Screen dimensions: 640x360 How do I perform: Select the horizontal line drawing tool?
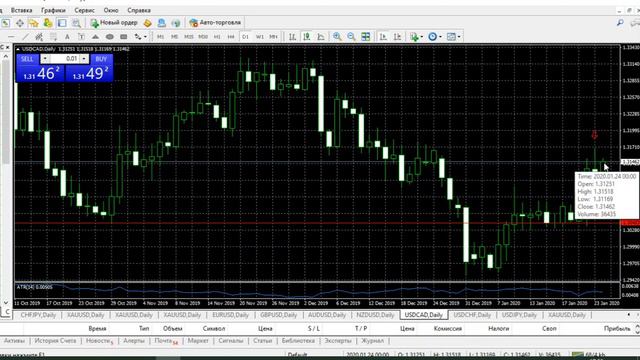(x=11, y=37)
